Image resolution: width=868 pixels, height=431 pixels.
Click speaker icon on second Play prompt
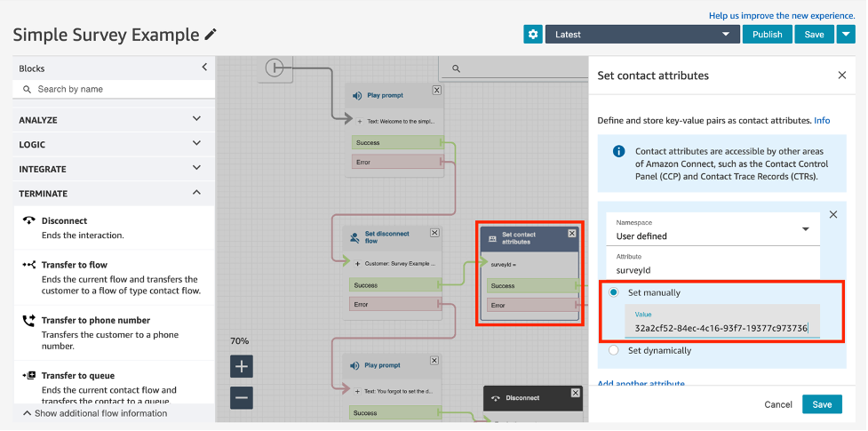(355, 365)
